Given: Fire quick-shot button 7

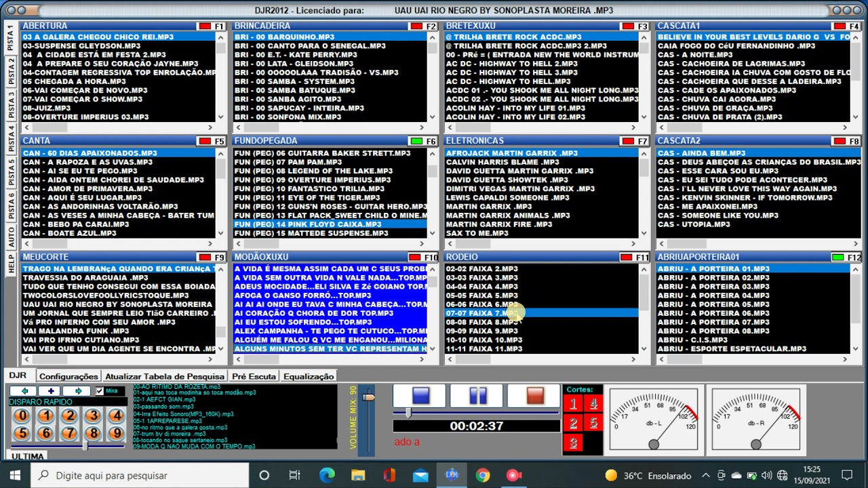Looking at the screenshot, I should click(x=70, y=433).
